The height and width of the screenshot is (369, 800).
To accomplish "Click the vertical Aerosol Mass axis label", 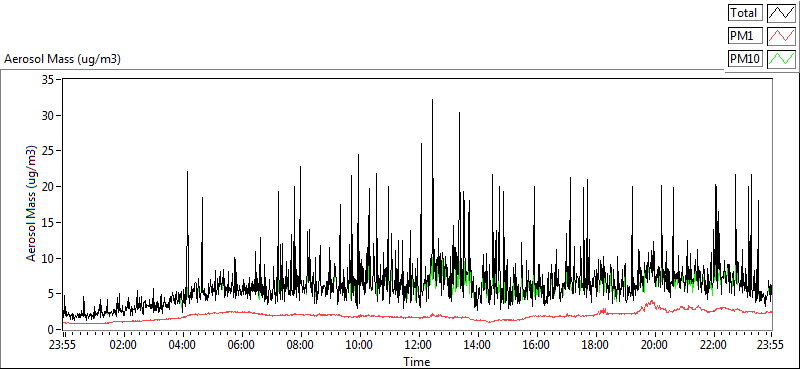I will pos(32,204).
